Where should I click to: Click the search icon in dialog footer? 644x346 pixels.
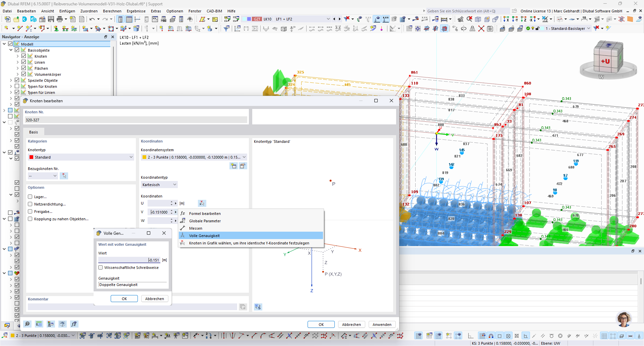point(28,324)
